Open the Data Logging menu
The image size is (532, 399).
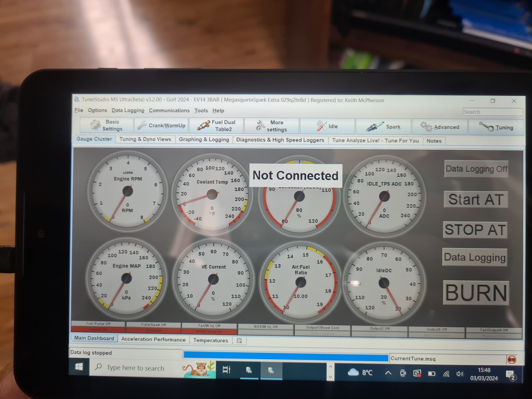click(x=128, y=111)
